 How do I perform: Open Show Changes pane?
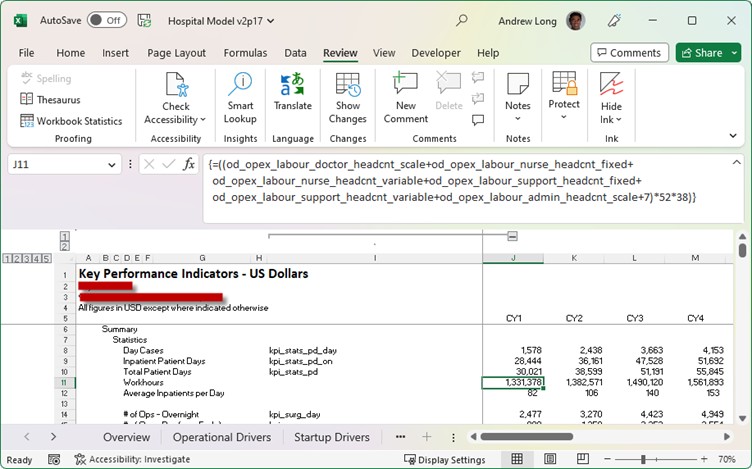(x=348, y=96)
